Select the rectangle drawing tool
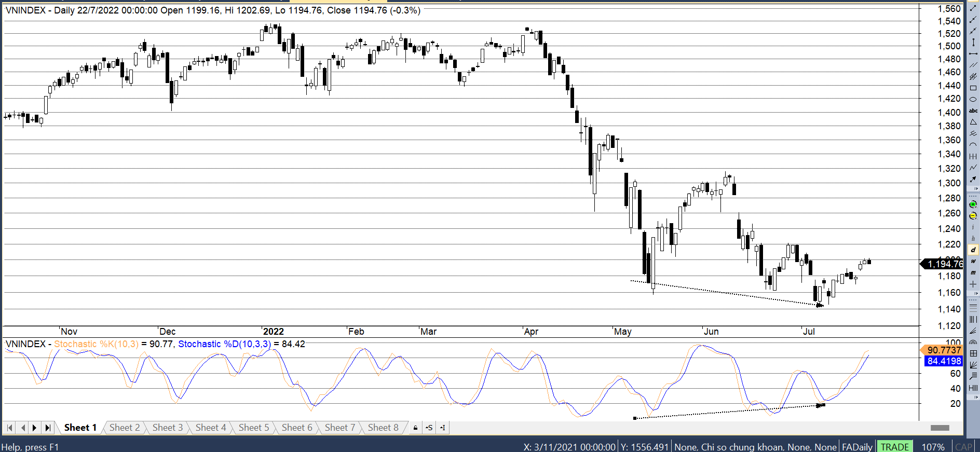The width and height of the screenshot is (980, 452). 973,88
